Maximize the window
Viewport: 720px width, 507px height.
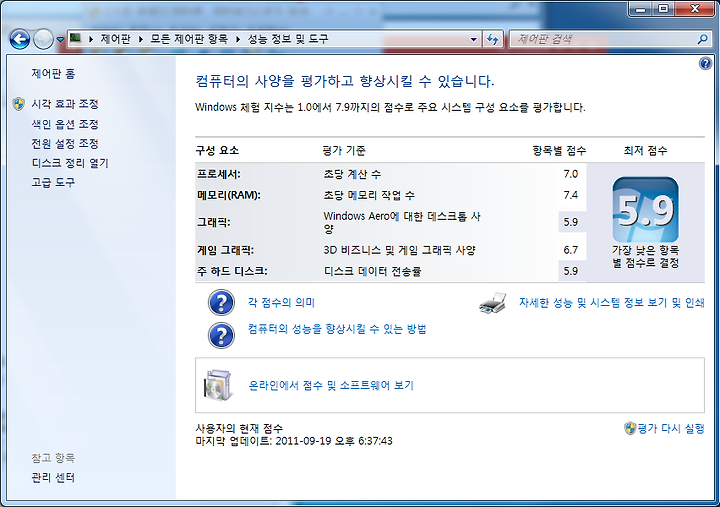(x=663, y=9)
